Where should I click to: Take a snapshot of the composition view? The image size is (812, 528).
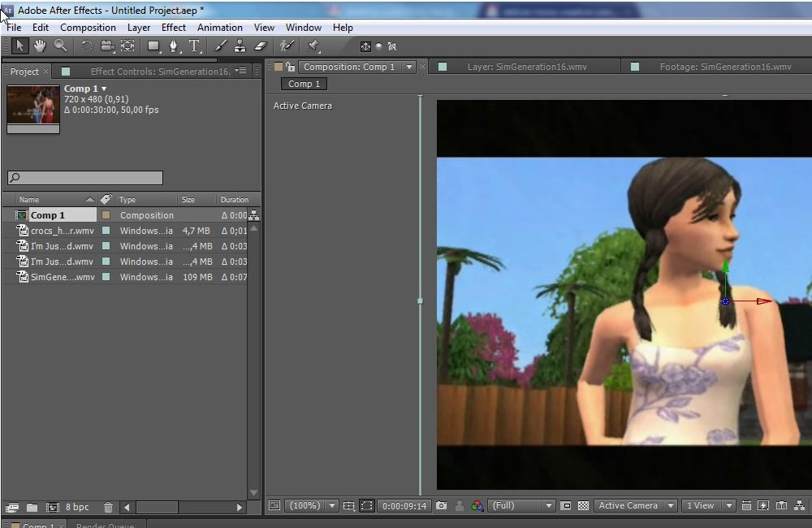[x=441, y=505]
